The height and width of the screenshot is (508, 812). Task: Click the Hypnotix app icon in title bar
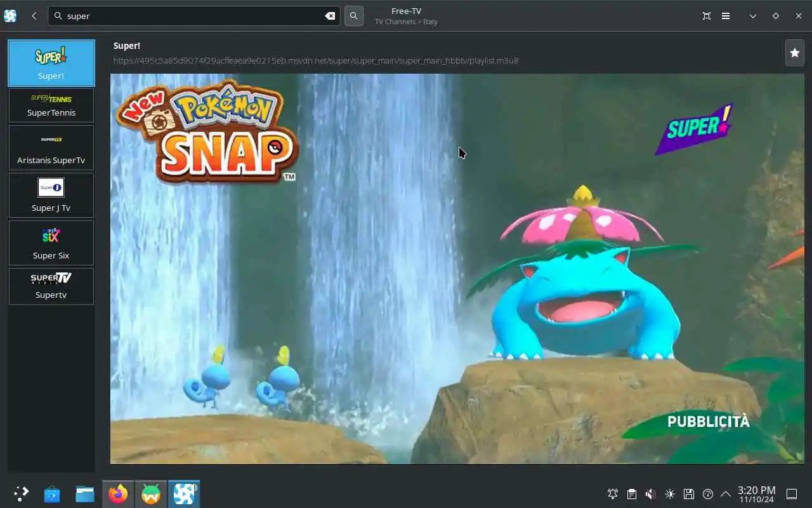coord(10,16)
